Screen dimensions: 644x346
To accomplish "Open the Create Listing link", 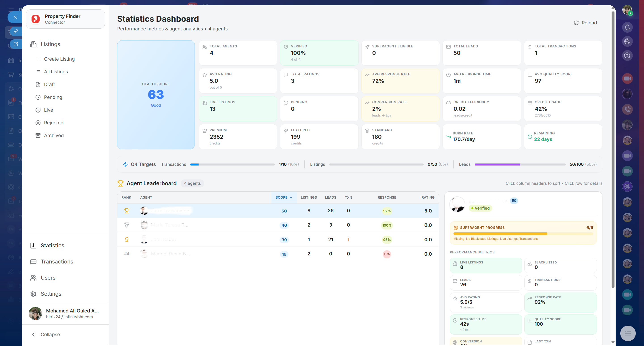I will (59, 59).
